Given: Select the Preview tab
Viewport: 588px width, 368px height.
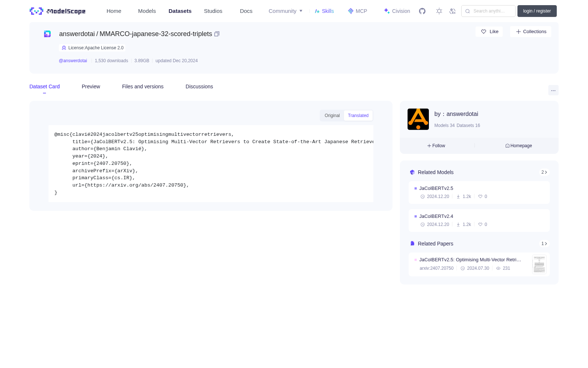Looking at the screenshot, I should point(91,86).
